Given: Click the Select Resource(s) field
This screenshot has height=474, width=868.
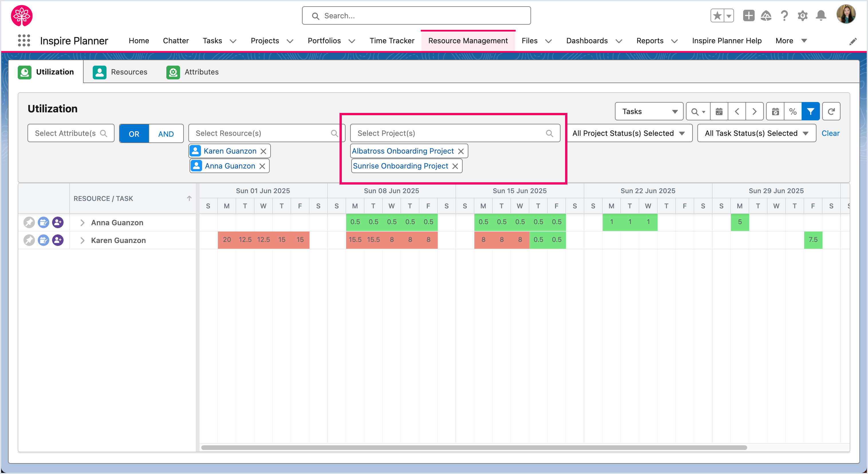Looking at the screenshot, I should [x=266, y=133].
